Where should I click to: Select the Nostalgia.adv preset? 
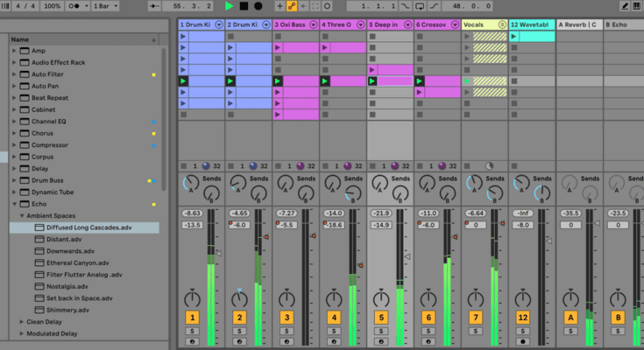(68, 286)
